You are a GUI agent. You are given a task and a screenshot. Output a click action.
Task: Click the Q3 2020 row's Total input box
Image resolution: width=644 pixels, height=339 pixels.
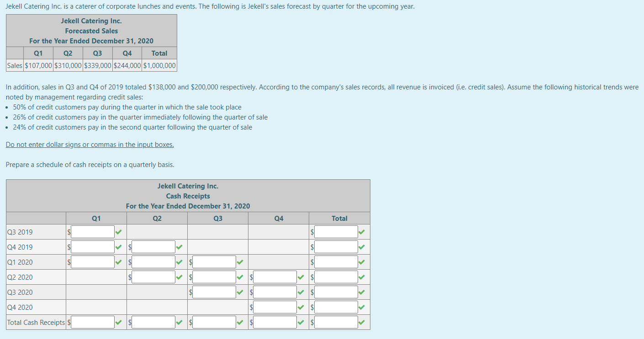(x=336, y=292)
